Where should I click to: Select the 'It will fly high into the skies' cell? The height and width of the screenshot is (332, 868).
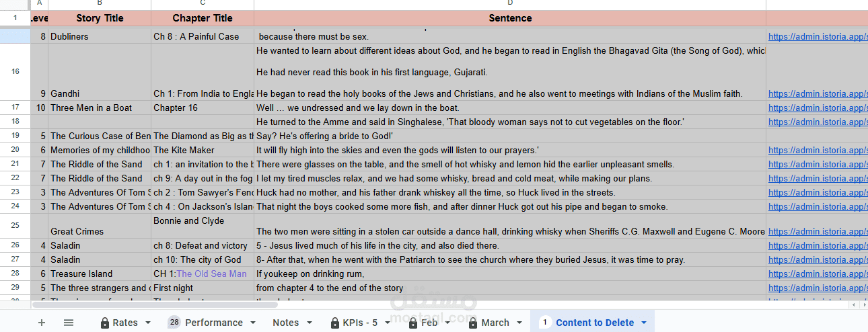[x=510, y=150]
